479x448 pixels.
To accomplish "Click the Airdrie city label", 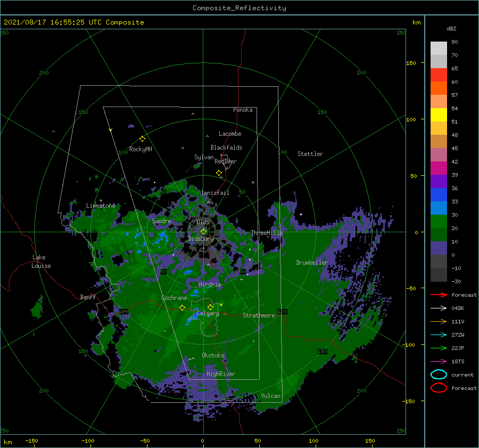I will (x=210, y=284).
